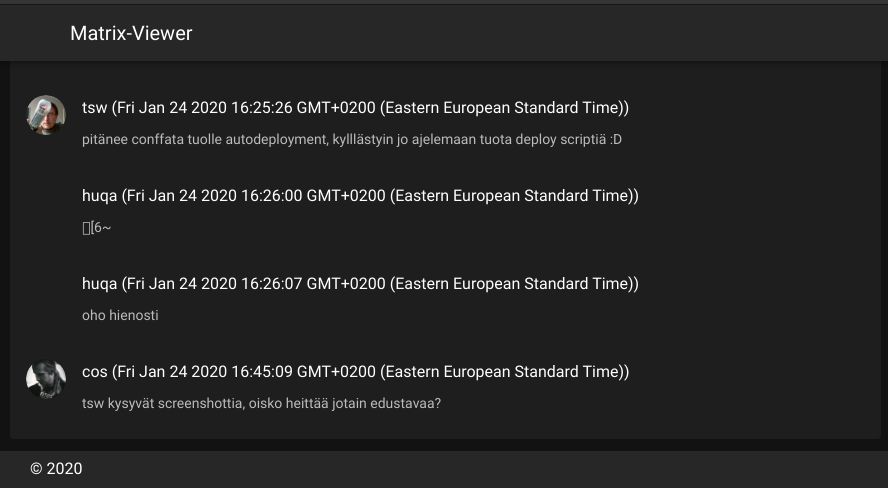This screenshot has width=888, height=488.
Task: Select huqa's garbled "[6~" message text
Action: (x=97, y=228)
